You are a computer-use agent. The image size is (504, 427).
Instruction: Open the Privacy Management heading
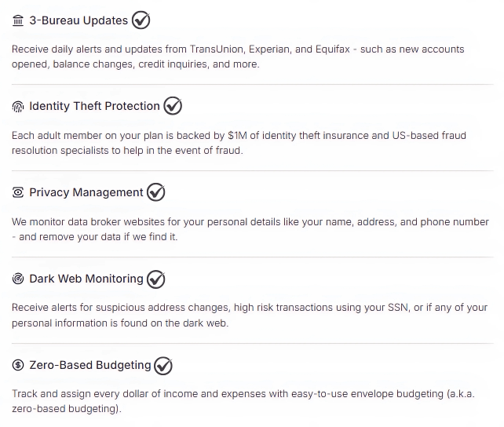pos(86,193)
